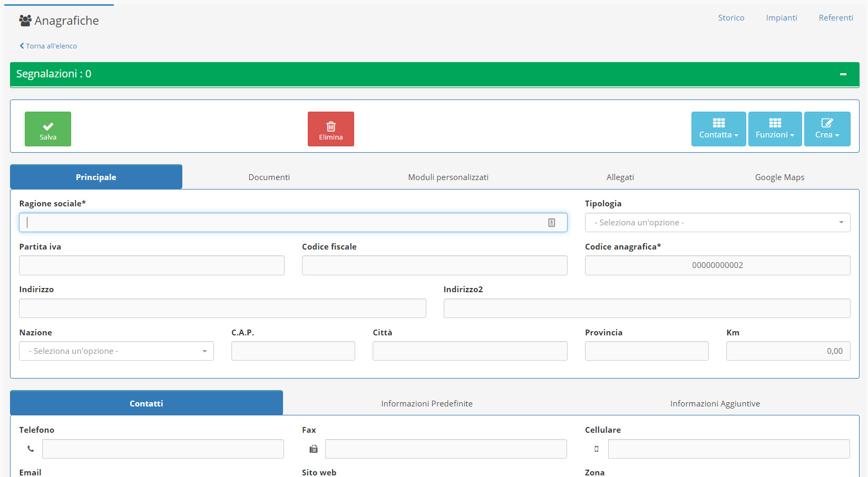The image size is (868, 477).
Task: Open the Nazione select box
Action: click(x=116, y=351)
